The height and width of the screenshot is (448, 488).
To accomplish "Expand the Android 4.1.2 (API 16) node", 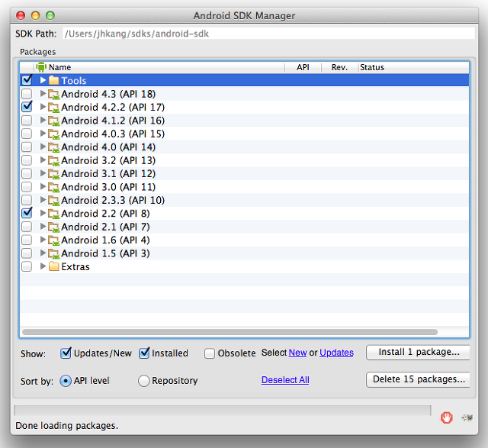I will click(x=43, y=121).
